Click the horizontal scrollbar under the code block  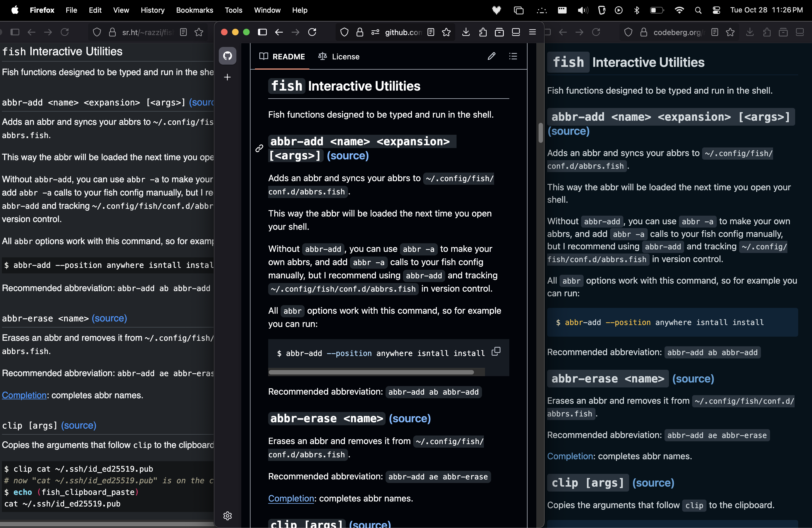point(371,372)
